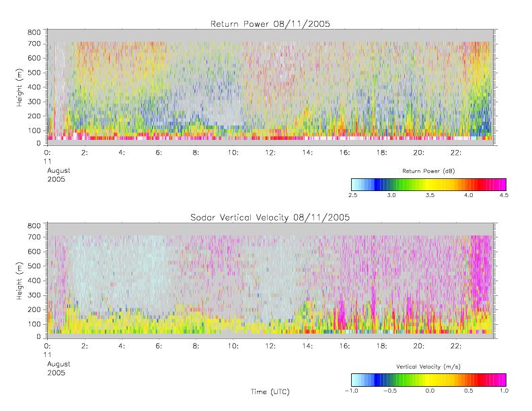
Task: Click the '20:' time tick under Vertical Velocity plot
Action: 419,346
